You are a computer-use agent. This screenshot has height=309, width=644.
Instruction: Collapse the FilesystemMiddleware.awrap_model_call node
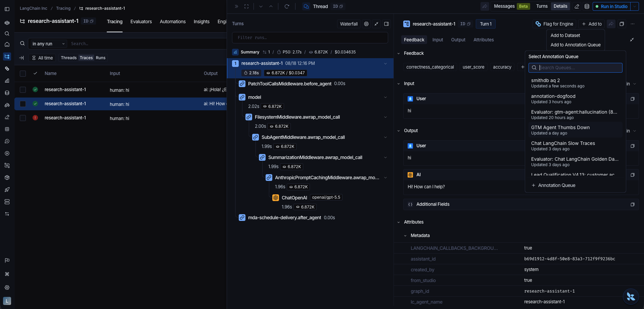tap(385, 117)
